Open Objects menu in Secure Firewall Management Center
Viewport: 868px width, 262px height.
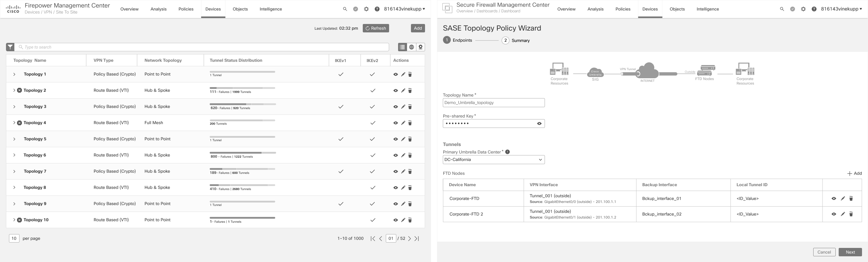[x=677, y=9]
